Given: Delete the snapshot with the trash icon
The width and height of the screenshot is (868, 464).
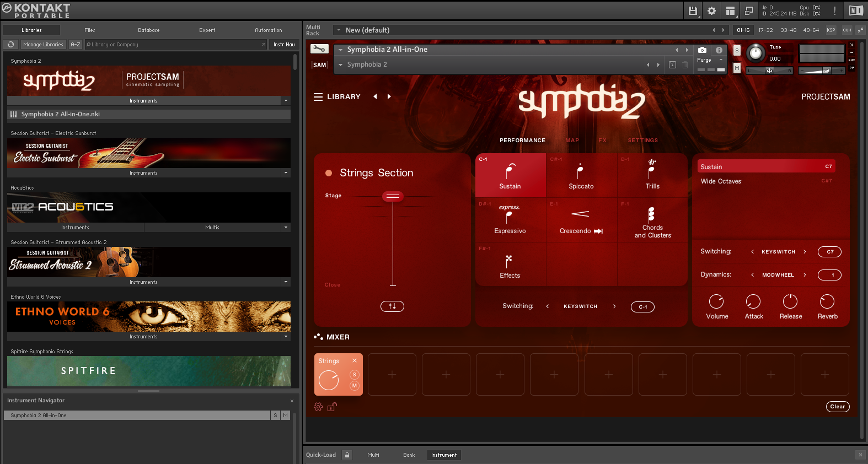Looking at the screenshot, I should [x=685, y=64].
